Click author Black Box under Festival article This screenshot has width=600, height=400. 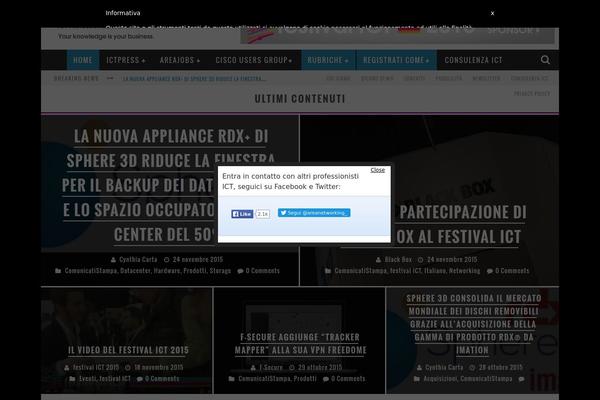coord(398,260)
